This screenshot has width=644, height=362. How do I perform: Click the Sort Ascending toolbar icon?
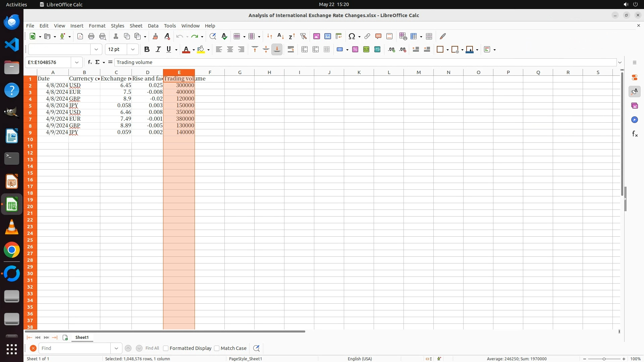coord(280,36)
